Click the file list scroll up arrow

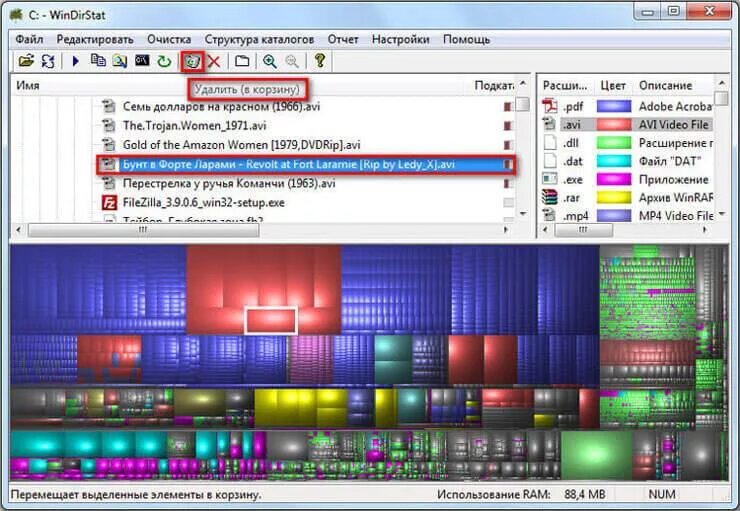(522, 83)
